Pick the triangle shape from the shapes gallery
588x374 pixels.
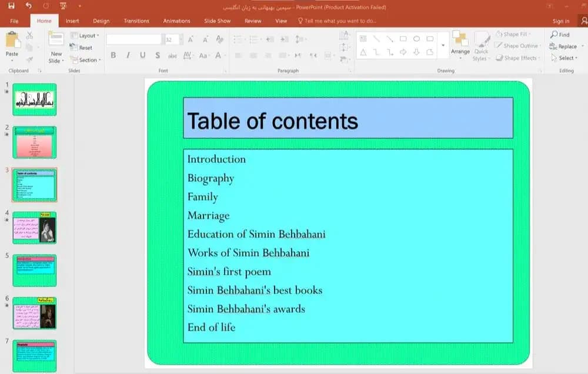pos(363,52)
